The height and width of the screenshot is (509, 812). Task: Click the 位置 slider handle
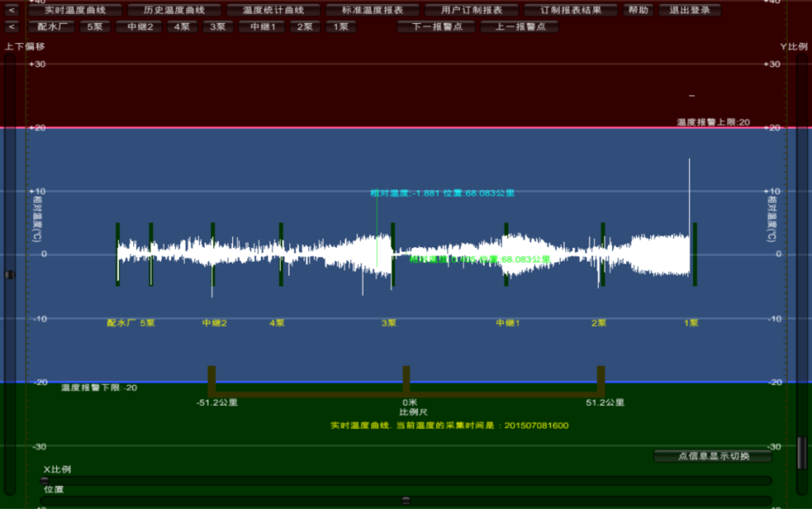[x=406, y=500]
